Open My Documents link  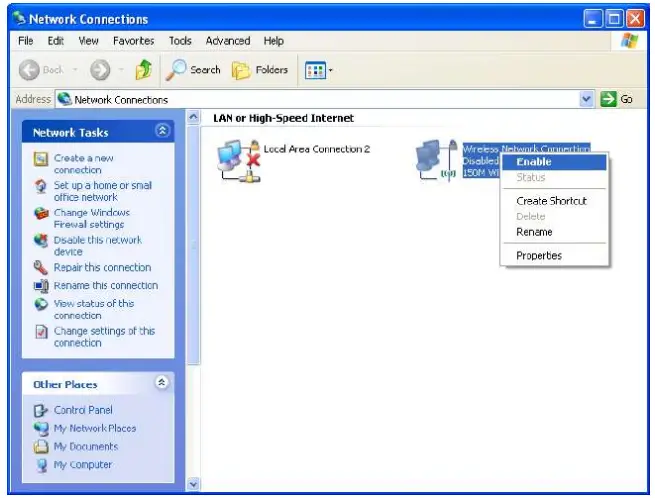(x=86, y=447)
